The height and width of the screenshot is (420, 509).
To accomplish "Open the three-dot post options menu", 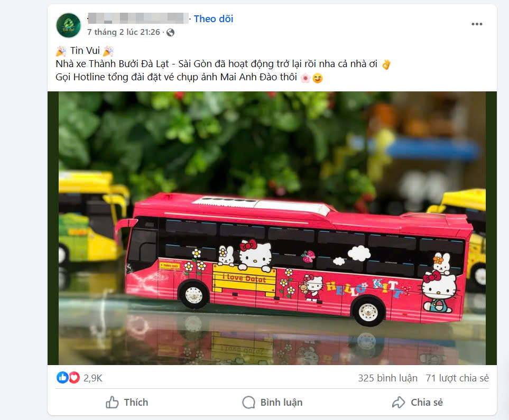I will (x=477, y=24).
